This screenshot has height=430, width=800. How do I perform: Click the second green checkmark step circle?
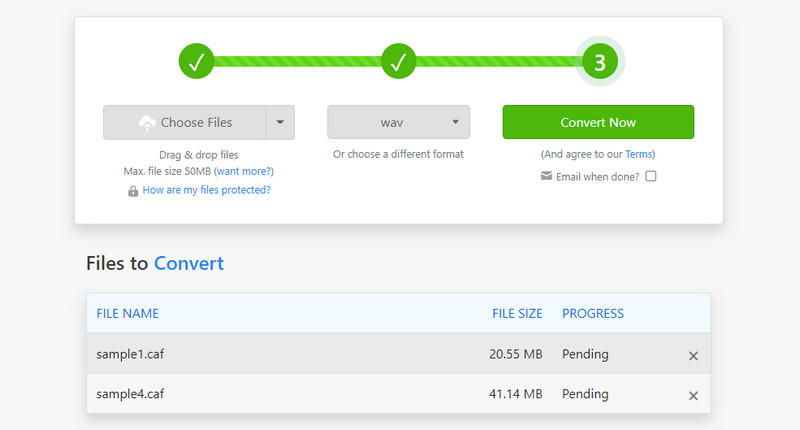pos(398,62)
